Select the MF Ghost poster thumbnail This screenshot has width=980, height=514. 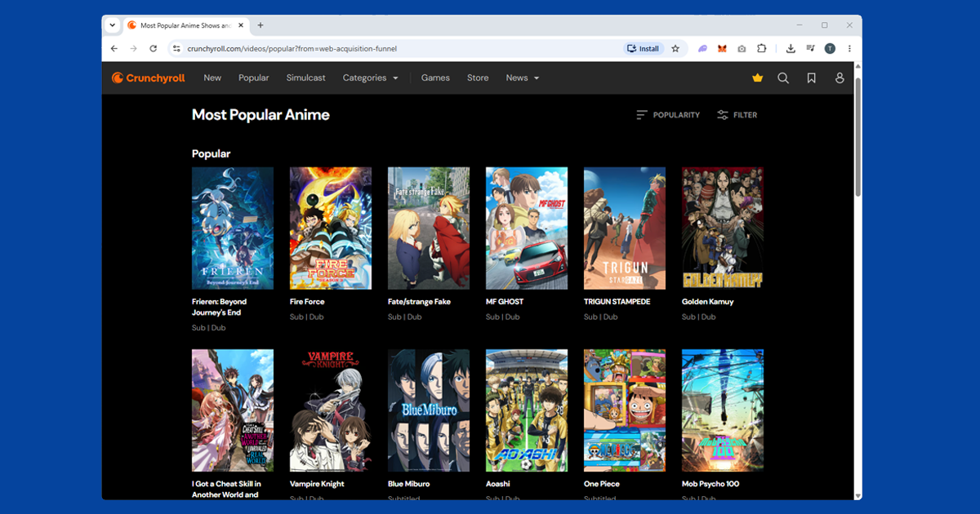[x=527, y=228]
